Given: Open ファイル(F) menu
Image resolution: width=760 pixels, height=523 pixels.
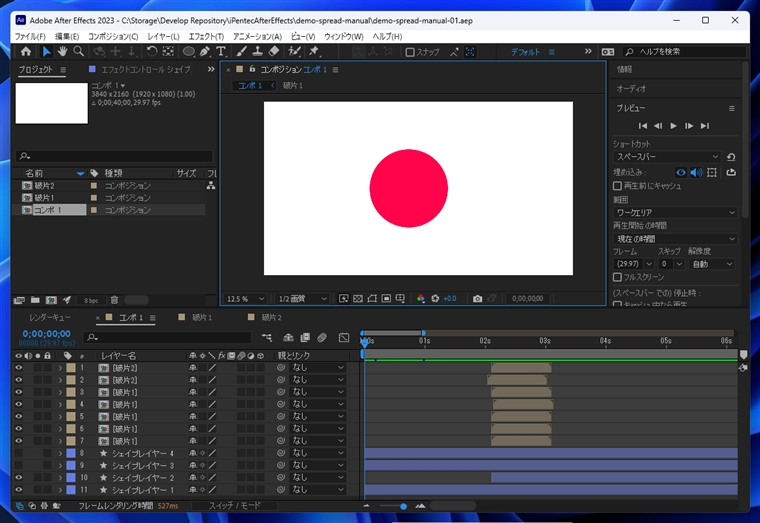Looking at the screenshot, I should [30, 36].
